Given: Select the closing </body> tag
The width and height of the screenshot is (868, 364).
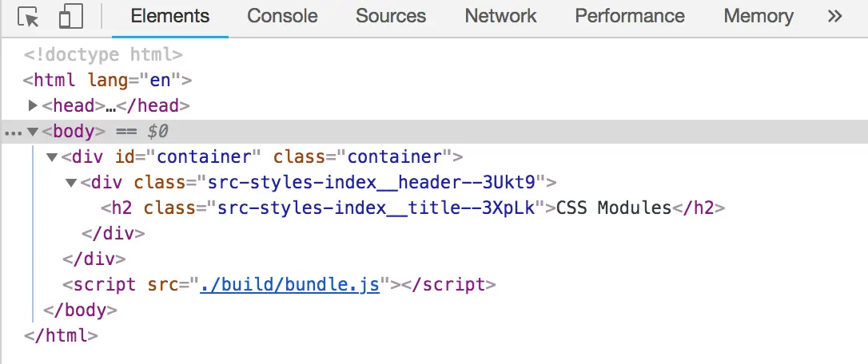Looking at the screenshot, I should point(80,310).
